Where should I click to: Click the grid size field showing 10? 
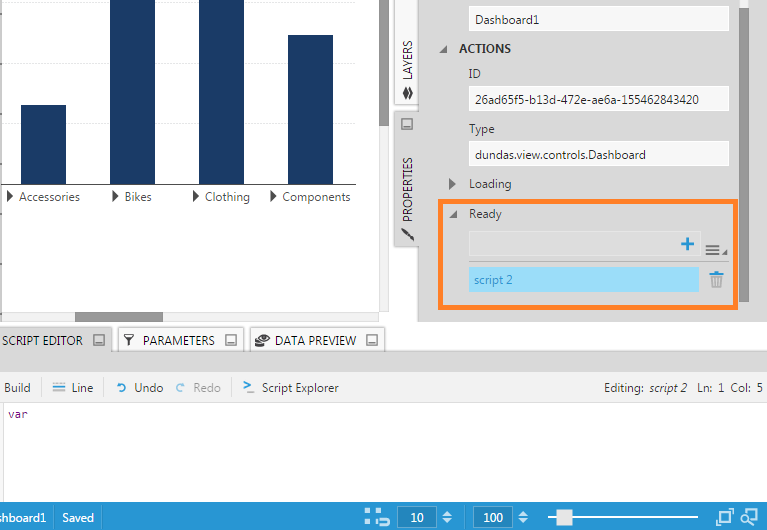(417, 517)
